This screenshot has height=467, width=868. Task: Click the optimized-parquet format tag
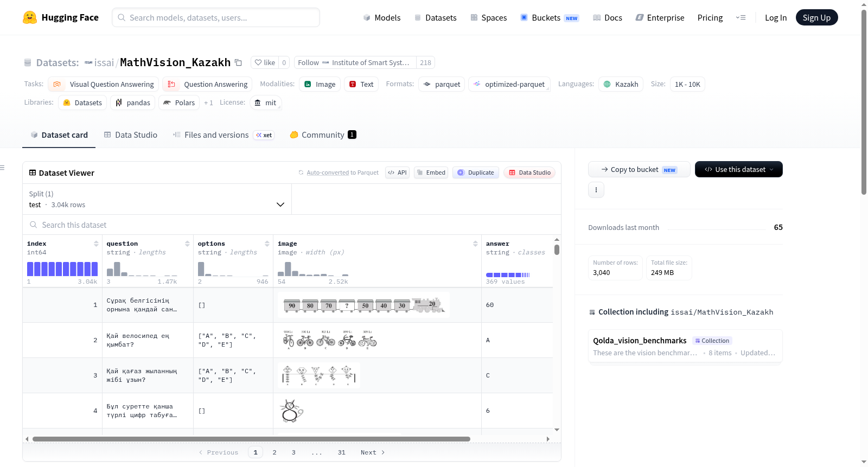[509, 84]
